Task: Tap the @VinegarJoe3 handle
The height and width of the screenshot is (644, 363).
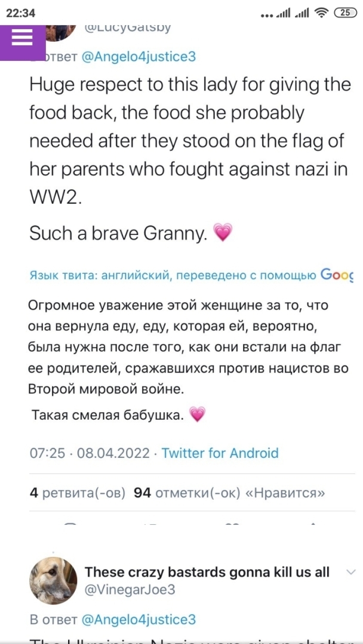Action: pos(130,590)
